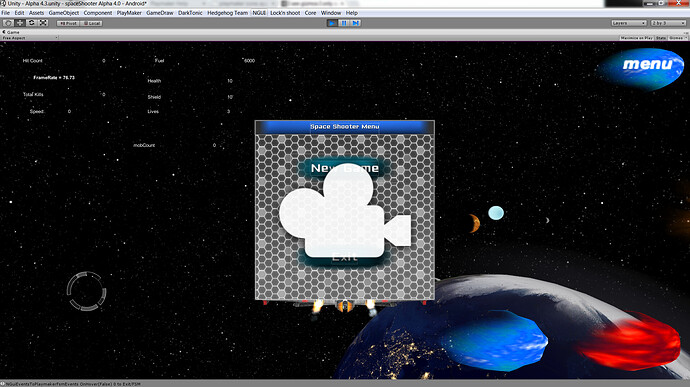The height and width of the screenshot is (387, 690).
Task: Toggle Local handle rotation mode
Action: click(x=92, y=23)
